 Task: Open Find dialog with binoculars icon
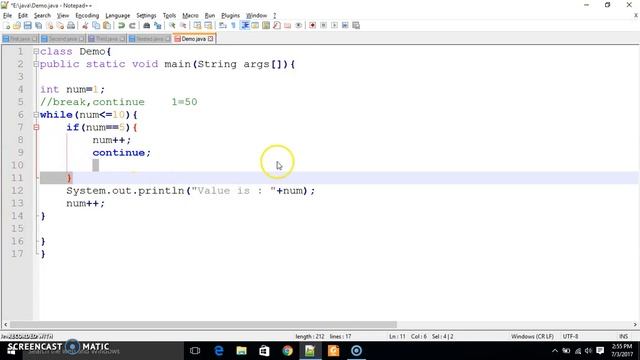click(147, 25)
